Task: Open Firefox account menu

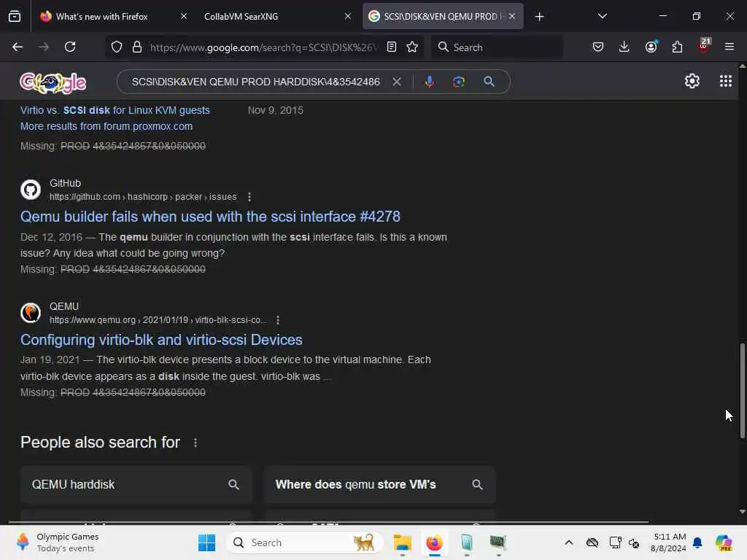Action: tap(651, 47)
